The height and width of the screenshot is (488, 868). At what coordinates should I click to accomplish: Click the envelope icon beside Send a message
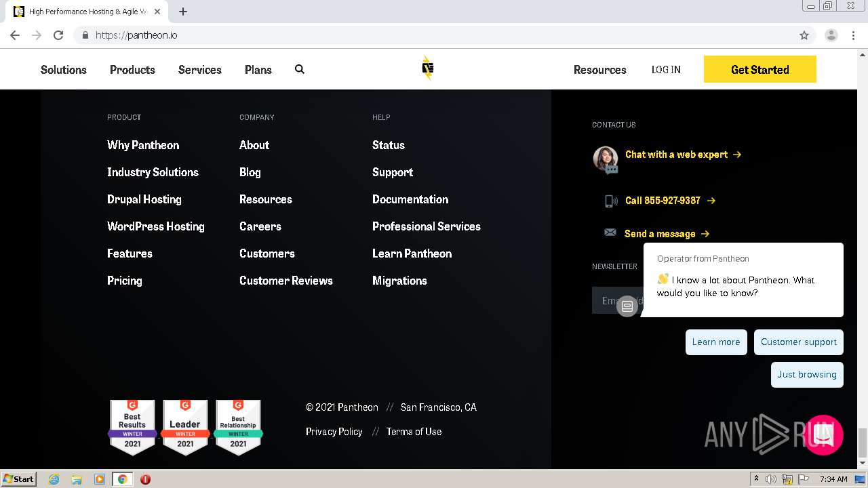coord(610,232)
